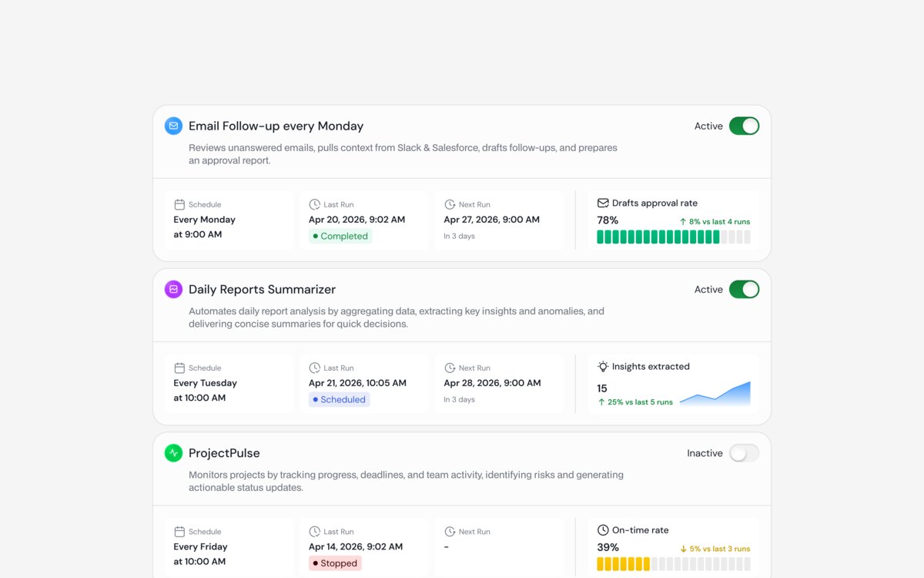Click the Last Run clock icon above Apr 20
Screen dimensions: 924x578
pos(314,204)
